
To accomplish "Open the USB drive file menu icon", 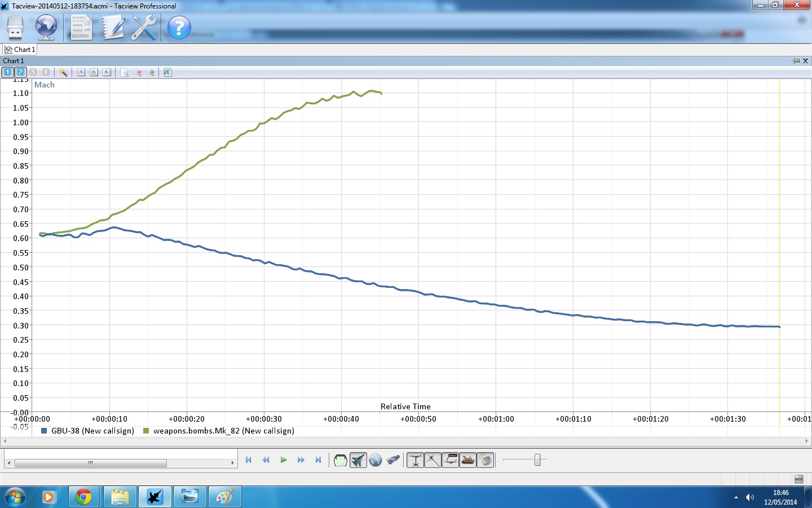I will pos(15,27).
